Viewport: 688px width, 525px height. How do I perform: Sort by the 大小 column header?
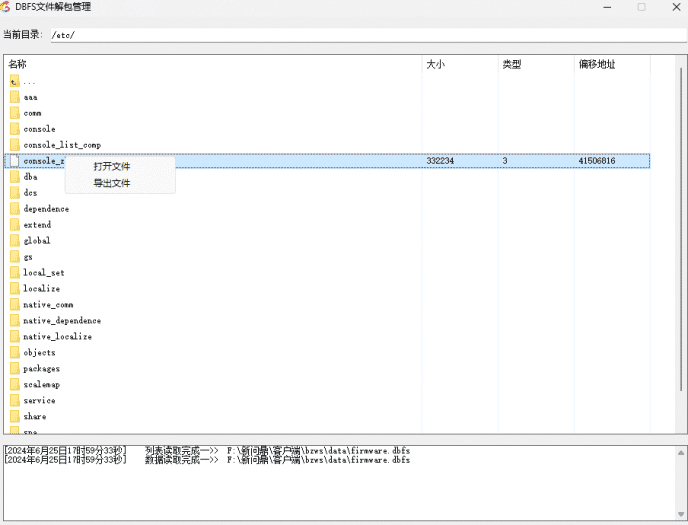(x=435, y=64)
